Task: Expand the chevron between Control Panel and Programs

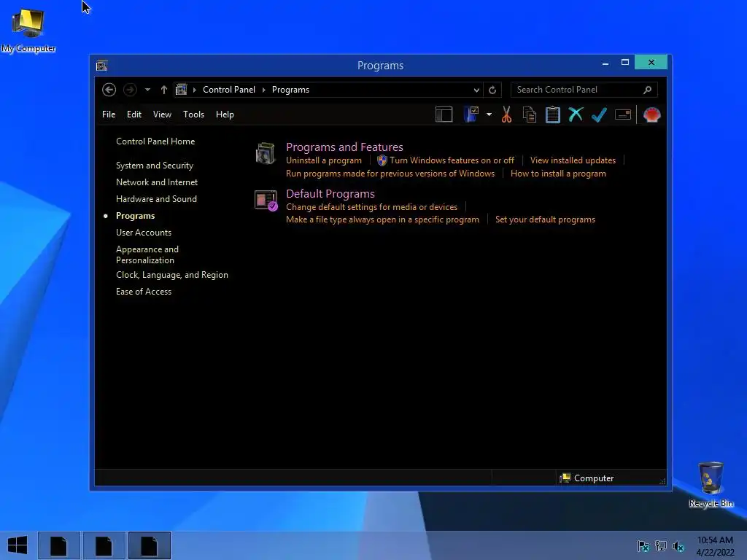Action: coord(263,90)
